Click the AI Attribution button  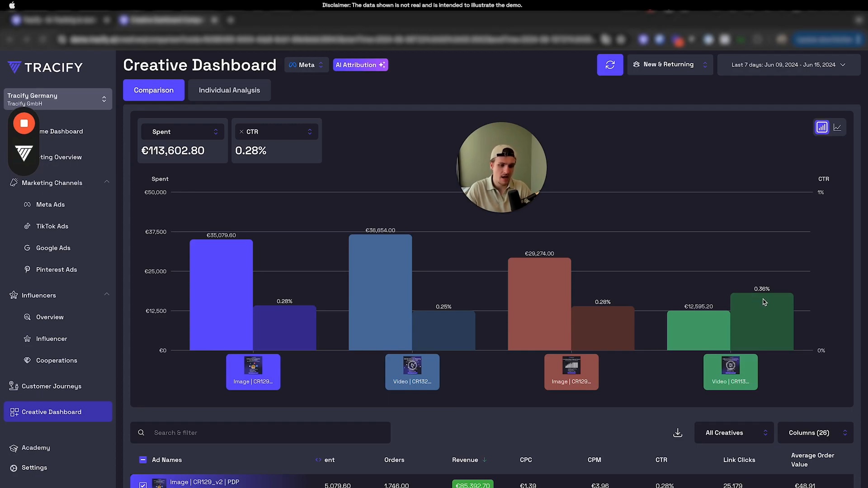point(360,65)
